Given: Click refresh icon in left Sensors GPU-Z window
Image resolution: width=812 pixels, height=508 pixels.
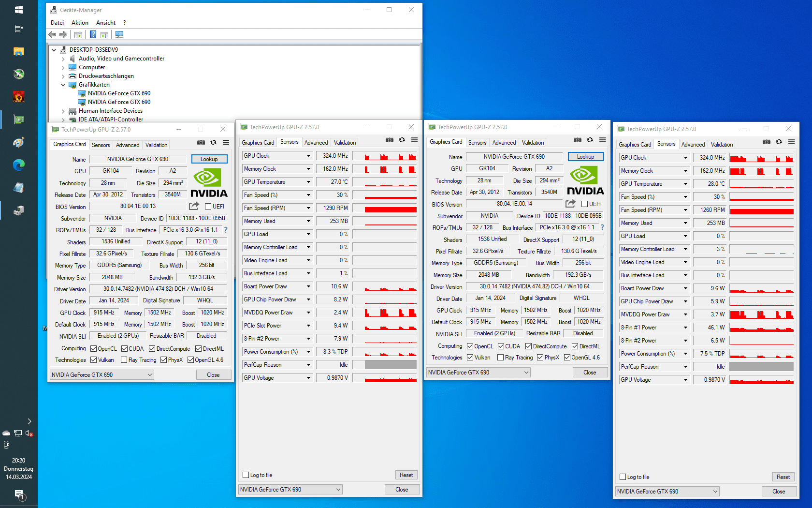Looking at the screenshot, I should click(x=402, y=140).
